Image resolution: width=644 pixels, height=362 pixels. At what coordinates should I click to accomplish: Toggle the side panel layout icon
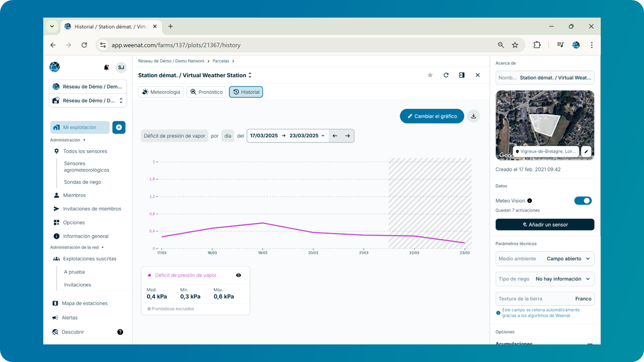pos(461,75)
